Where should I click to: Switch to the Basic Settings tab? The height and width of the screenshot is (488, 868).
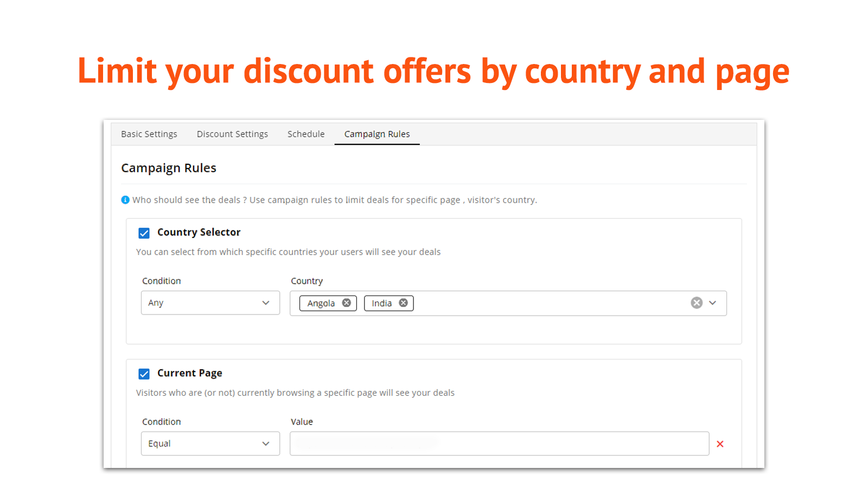[x=149, y=134]
